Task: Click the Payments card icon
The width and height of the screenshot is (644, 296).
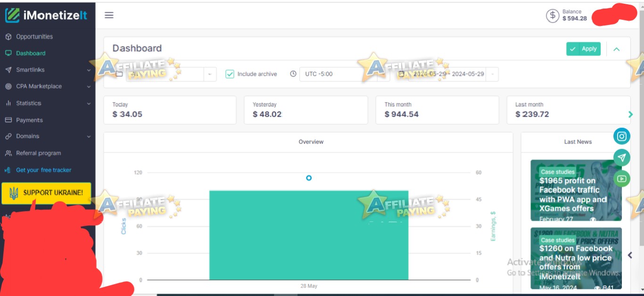Action: pyautogui.click(x=8, y=120)
